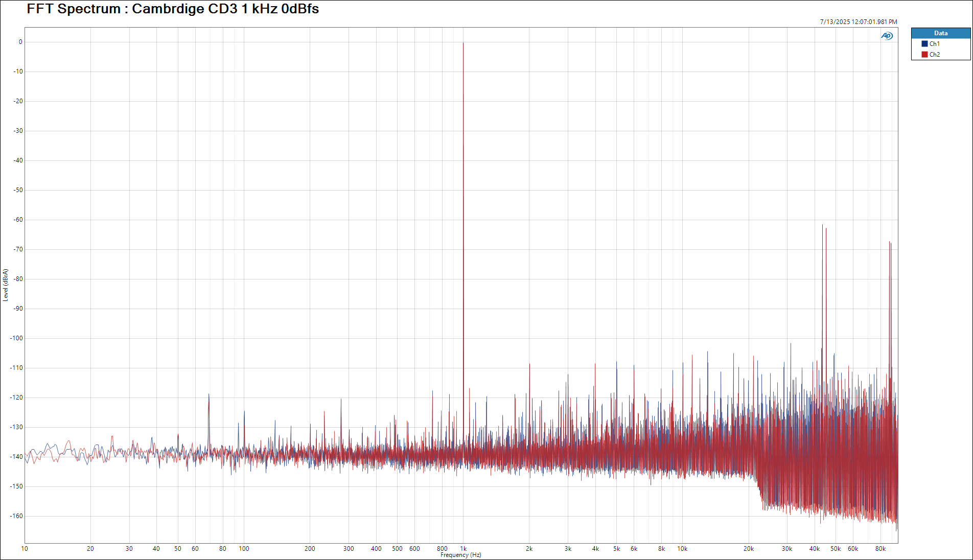This screenshot has width=973, height=560.
Task: Click the tall spike just above 40k
Action: coord(823,226)
